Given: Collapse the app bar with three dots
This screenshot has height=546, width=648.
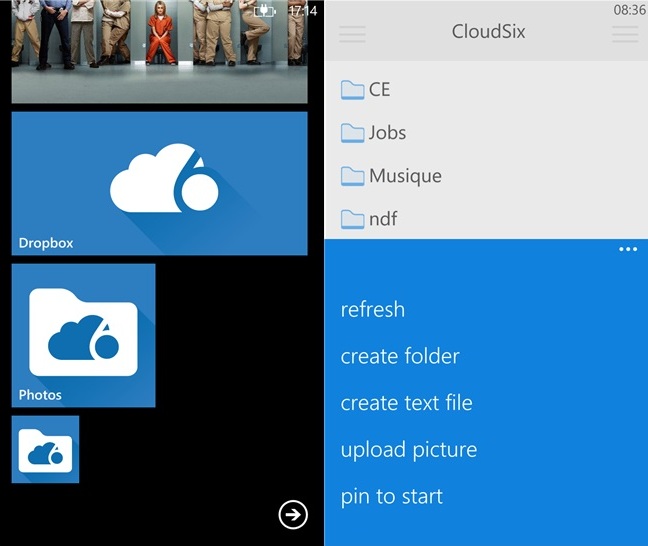Looking at the screenshot, I should pyautogui.click(x=628, y=249).
